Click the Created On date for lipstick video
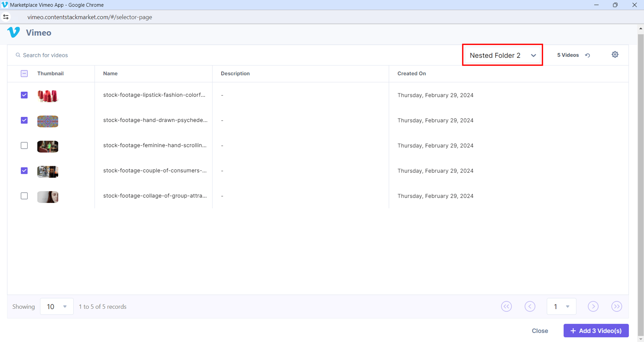This screenshot has width=644, height=342. coord(436,95)
